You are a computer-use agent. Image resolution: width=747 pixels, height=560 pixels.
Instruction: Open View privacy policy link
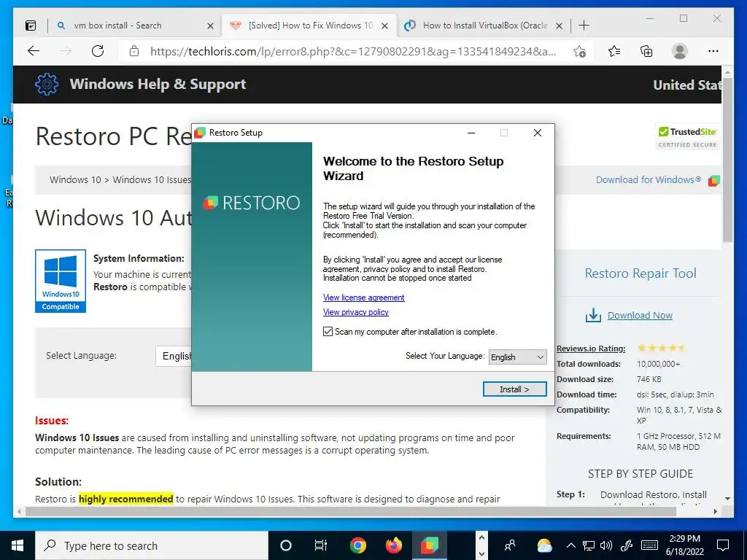356,312
